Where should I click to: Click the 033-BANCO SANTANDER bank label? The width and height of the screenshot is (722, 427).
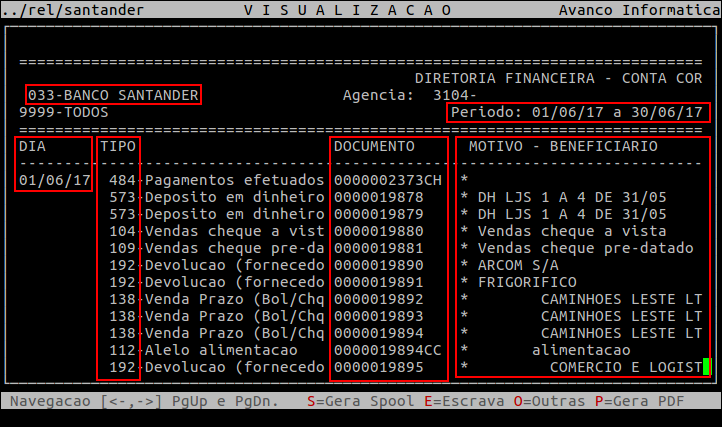[x=113, y=95]
